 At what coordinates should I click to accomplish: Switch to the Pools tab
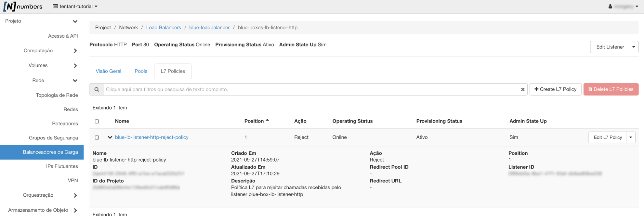(141, 71)
